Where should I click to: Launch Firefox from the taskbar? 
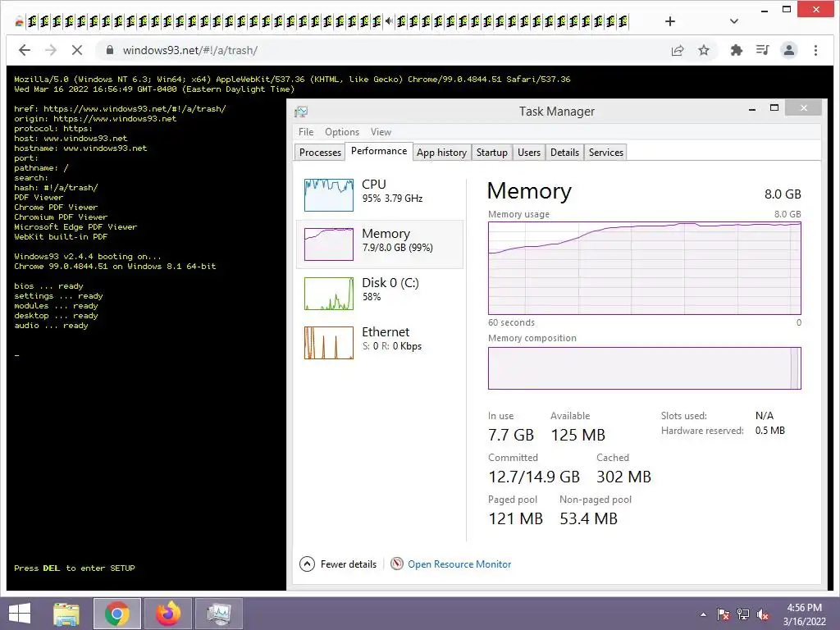pyautogui.click(x=167, y=614)
